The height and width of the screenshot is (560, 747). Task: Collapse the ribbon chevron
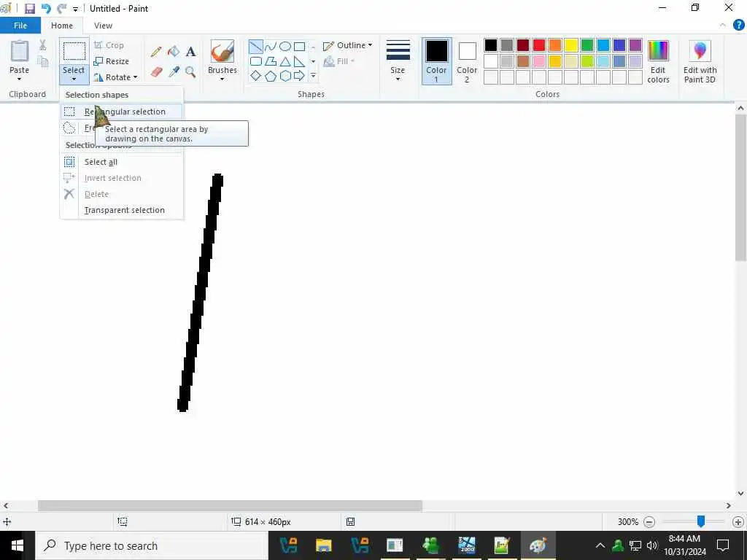(x=722, y=26)
